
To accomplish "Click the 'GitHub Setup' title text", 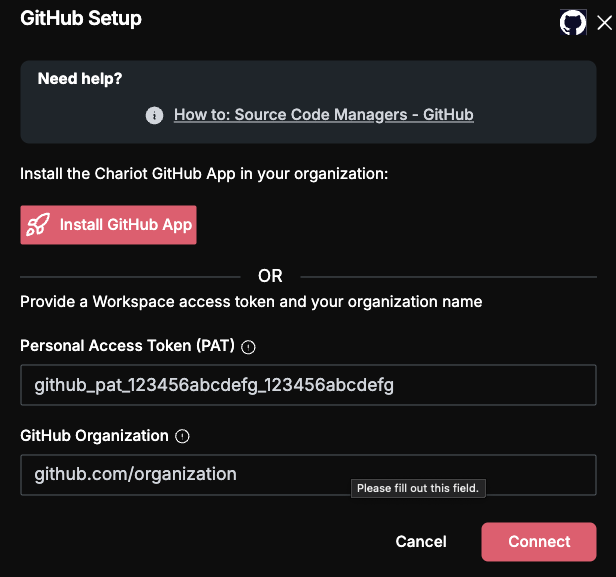I will click(81, 18).
